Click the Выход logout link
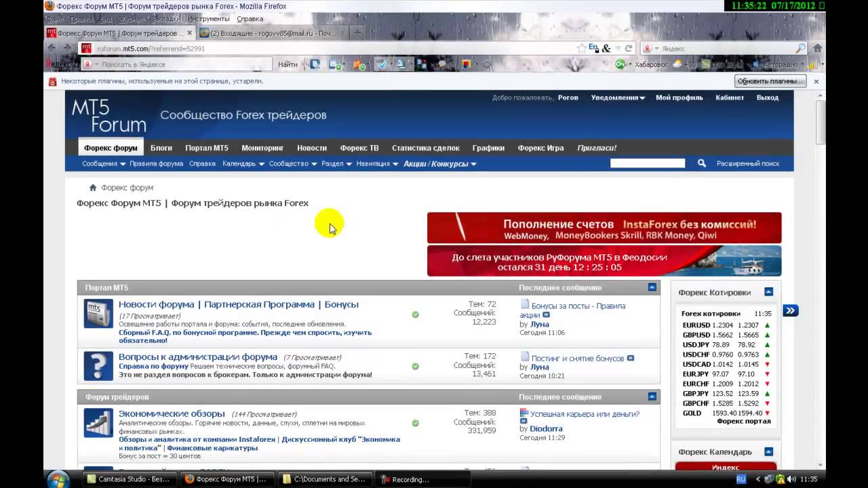This screenshot has width=868, height=488. coord(768,98)
